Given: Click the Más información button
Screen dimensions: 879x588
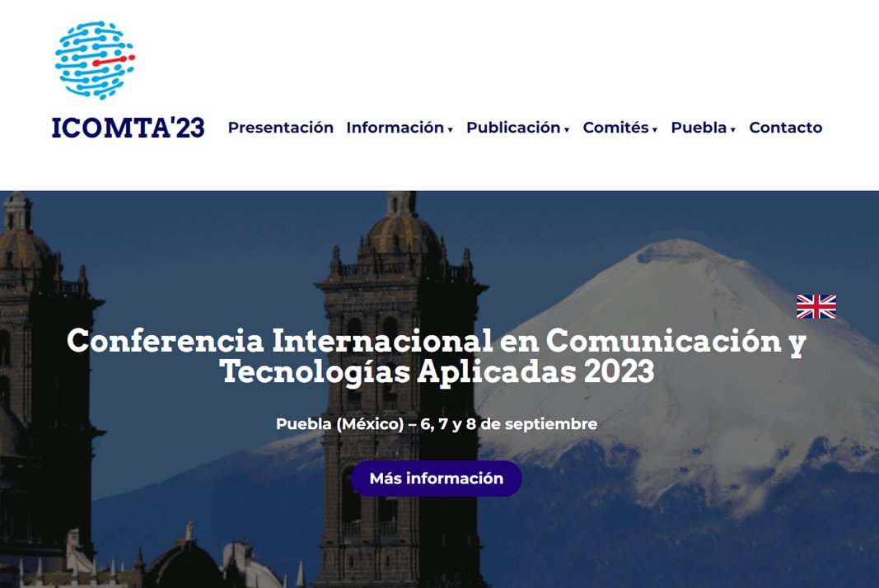Looking at the screenshot, I should tap(437, 478).
